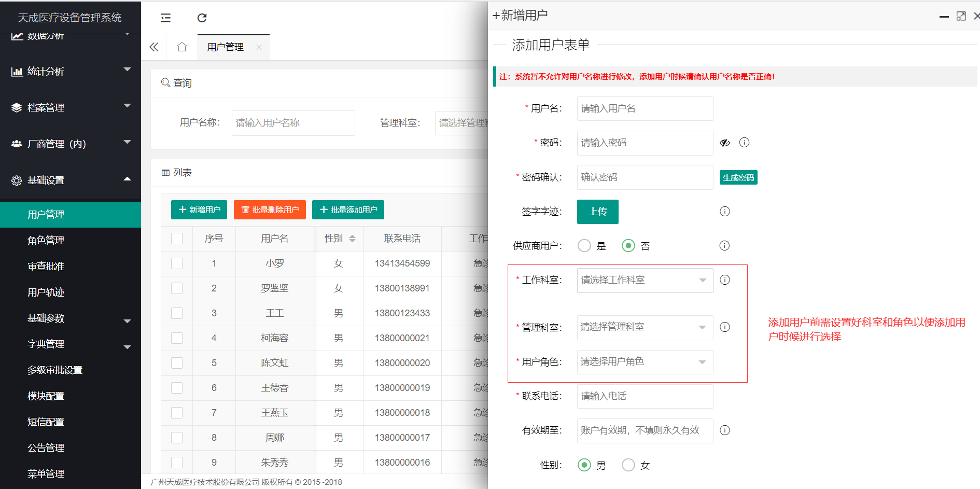Viewport: 980px width, 489px height.
Task: Check the checkbox for row 柯海容
Action: (x=177, y=338)
